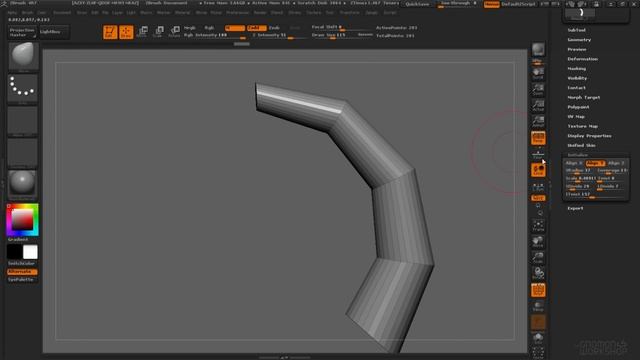This screenshot has width=640, height=360.
Task: Click the Scale view icon in right shelf
Action: click(x=538, y=258)
